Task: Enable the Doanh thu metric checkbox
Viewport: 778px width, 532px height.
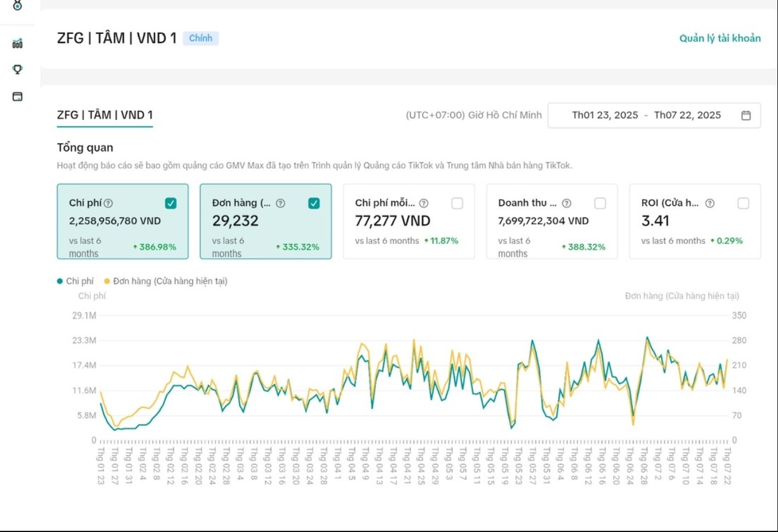Action: click(x=600, y=203)
